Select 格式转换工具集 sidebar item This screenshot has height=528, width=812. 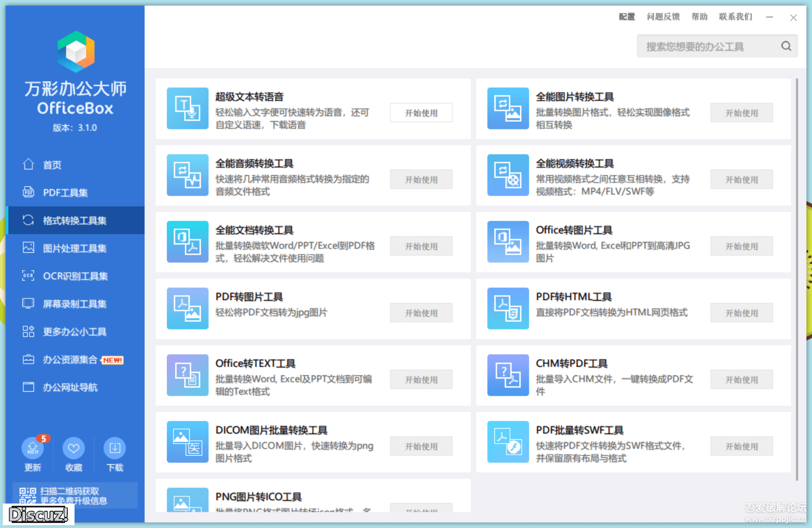[x=75, y=220]
